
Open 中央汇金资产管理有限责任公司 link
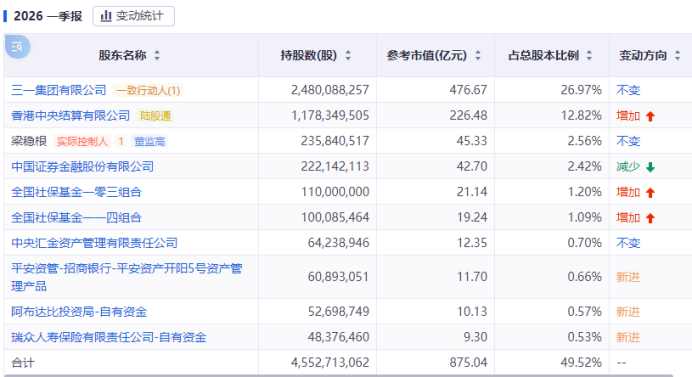click(94, 243)
